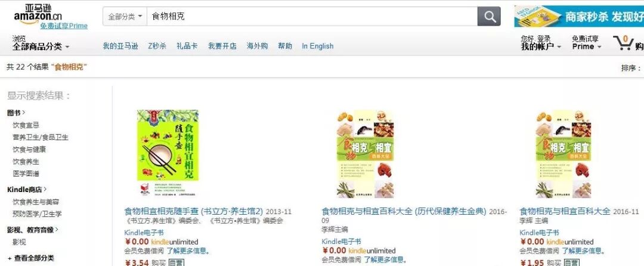644x266 pixels.
Task: Click the magnifying glass search button
Action: pyautogui.click(x=489, y=17)
